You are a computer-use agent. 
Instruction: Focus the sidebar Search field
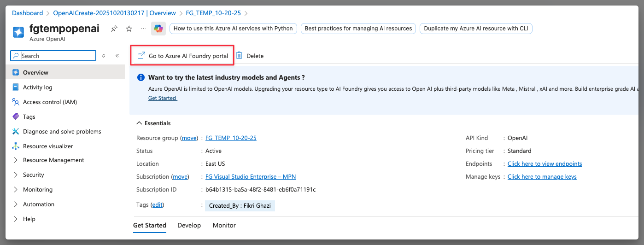click(53, 56)
